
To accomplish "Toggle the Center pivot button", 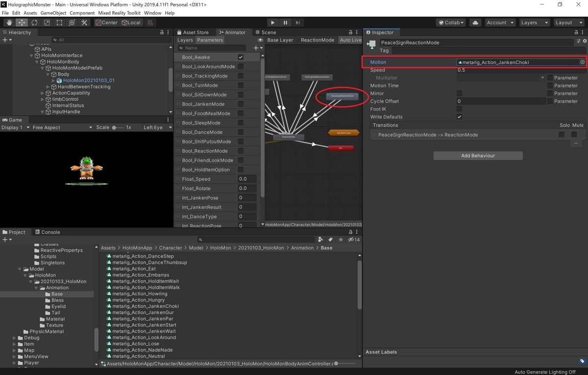I will click(106, 23).
